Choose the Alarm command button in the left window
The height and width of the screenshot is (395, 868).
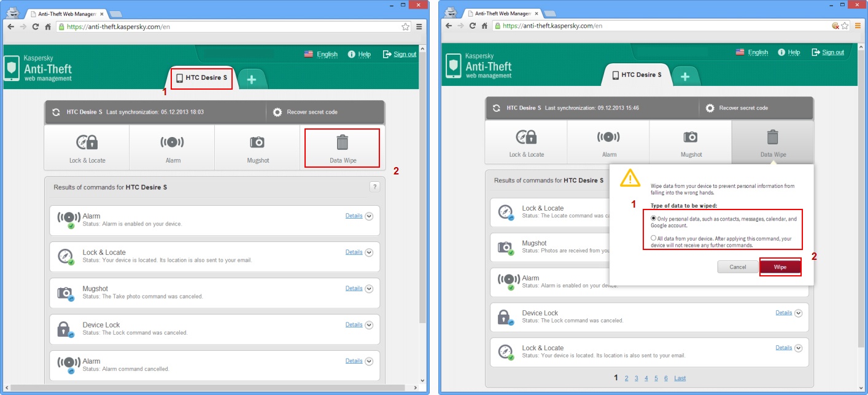pyautogui.click(x=172, y=147)
